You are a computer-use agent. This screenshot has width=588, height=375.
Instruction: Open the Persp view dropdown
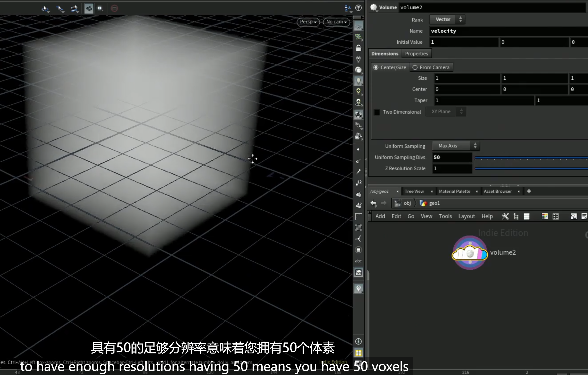pos(308,22)
